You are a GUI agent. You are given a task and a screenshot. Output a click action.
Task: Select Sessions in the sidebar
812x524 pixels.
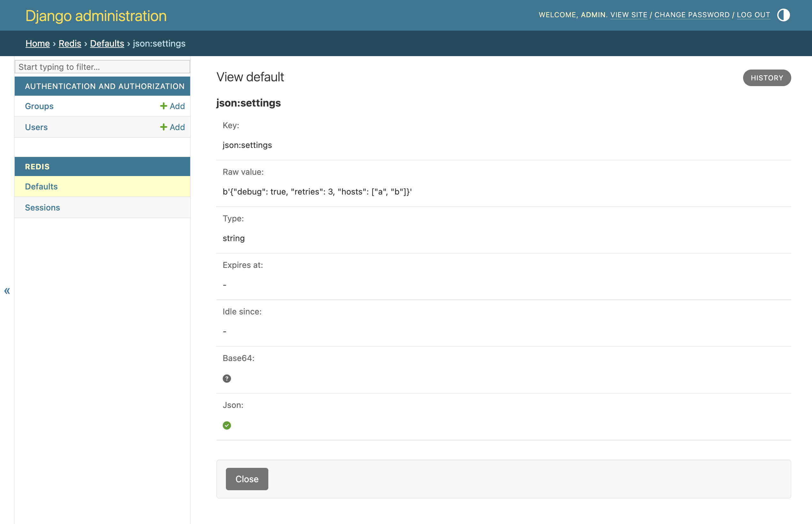click(x=42, y=208)
